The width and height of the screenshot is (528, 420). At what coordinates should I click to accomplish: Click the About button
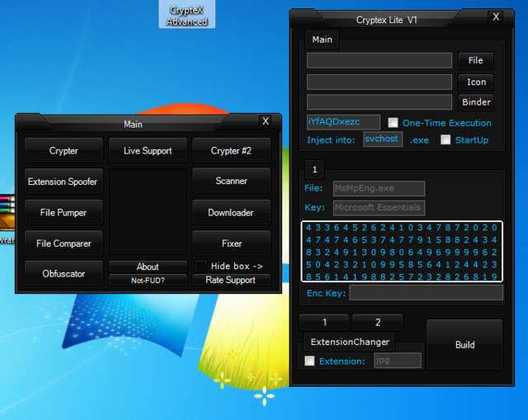point(148,267)
